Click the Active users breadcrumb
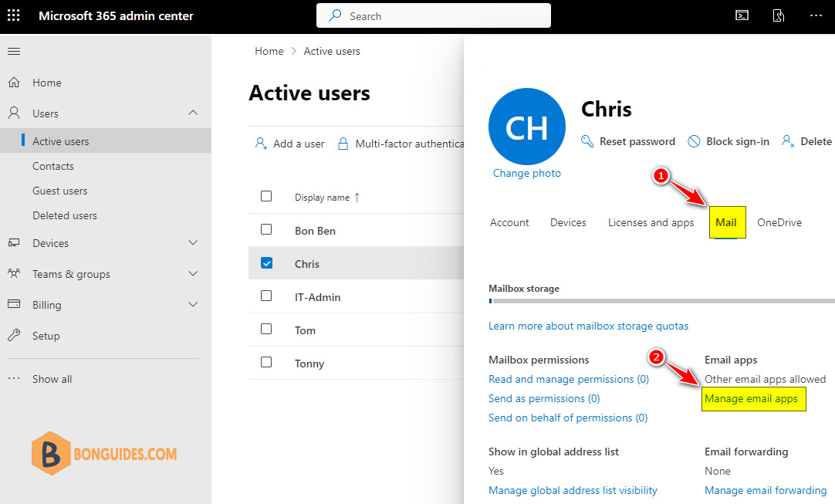 [x=332, y=51]
